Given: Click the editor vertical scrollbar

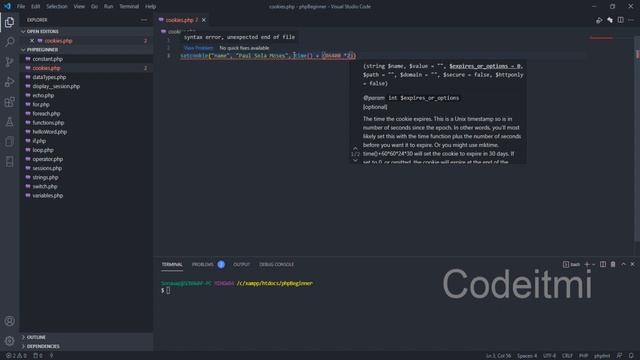Looking at the screenshot, I should [x=637, y=139].
